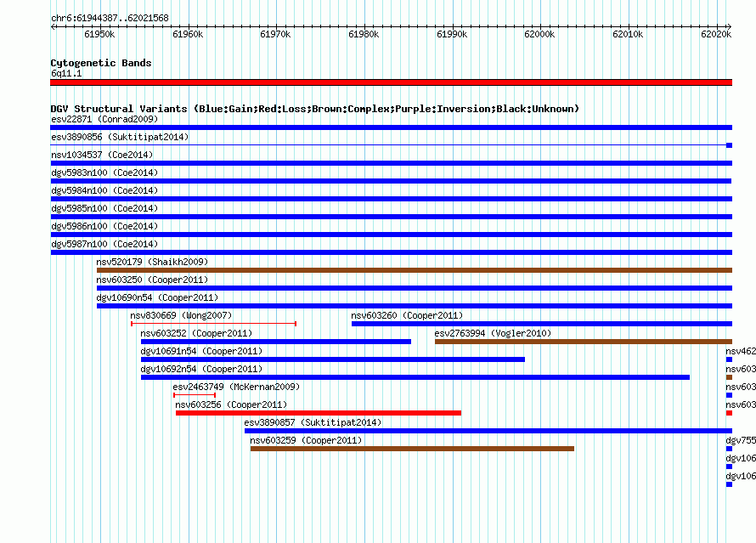The image size is (756, 543).
Task: Click the truncated dgv755 label at right edge
Action: coord(741,440)
